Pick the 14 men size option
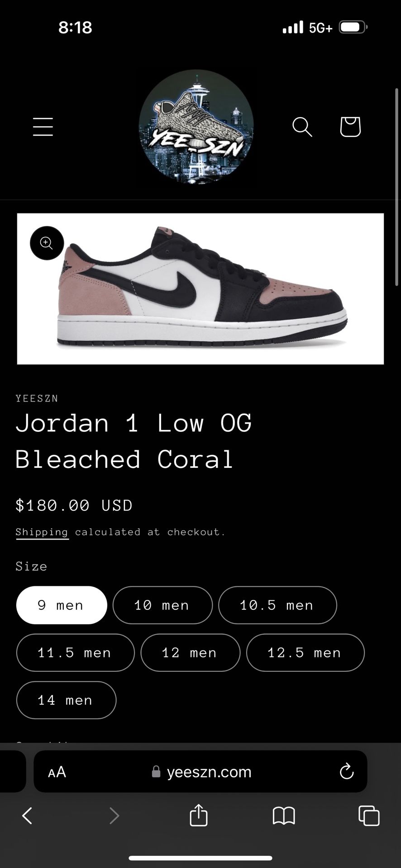Image resolution: width=401 pixels, height=868 pixels. coord(66,700)
